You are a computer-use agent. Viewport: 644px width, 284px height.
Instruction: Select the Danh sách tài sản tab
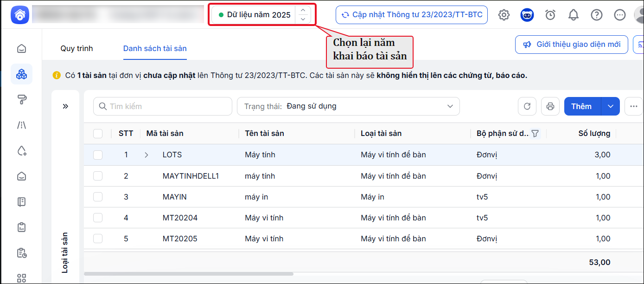(x=155, y=48)
